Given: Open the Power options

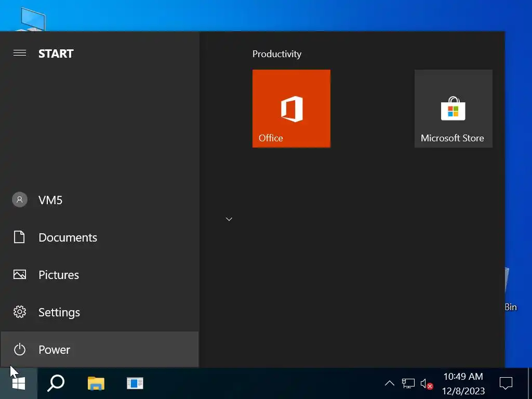Looking at the screenshot, I should [99, 349].
